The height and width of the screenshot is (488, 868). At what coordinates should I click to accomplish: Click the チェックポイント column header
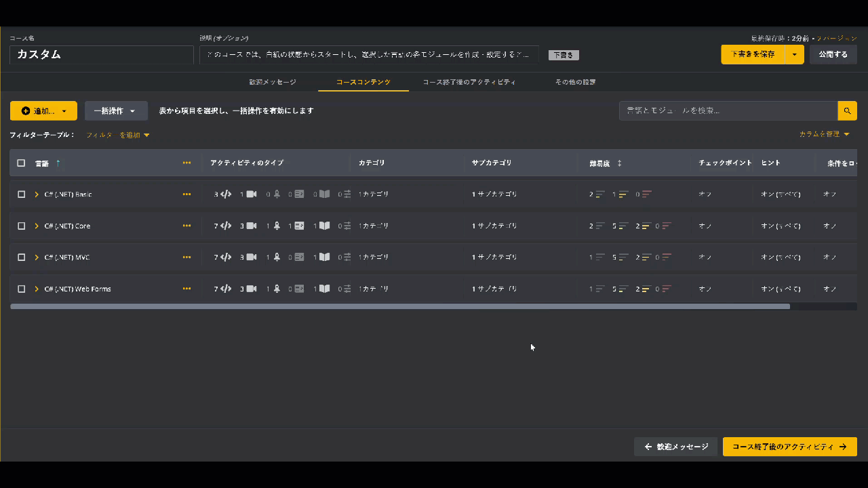click(x=726, y=163)
